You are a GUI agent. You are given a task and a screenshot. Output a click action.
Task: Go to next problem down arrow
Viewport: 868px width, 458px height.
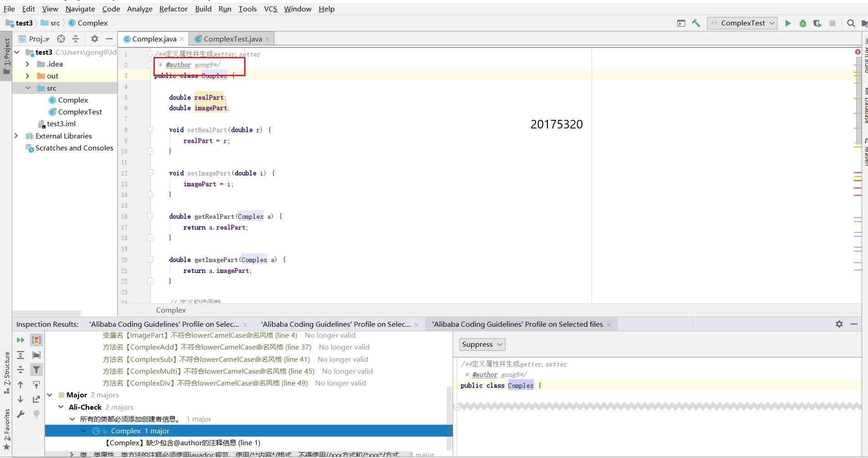(20, 399)
